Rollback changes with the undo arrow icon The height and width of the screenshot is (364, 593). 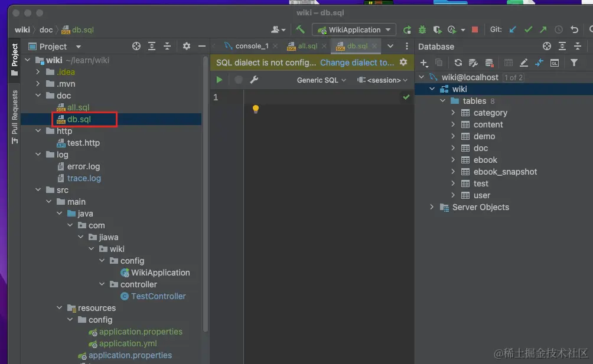[575, 29]
